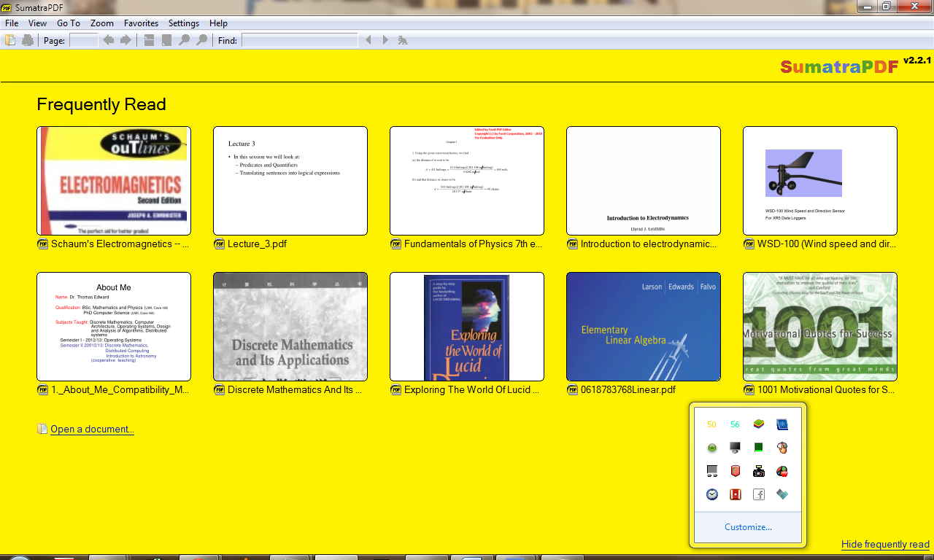Image resolution: width=934 pixels, height=560 pixels.
Task: Click the mouse-with-hand tray icon
Action: pyautogui.click(x=782, y=448)
